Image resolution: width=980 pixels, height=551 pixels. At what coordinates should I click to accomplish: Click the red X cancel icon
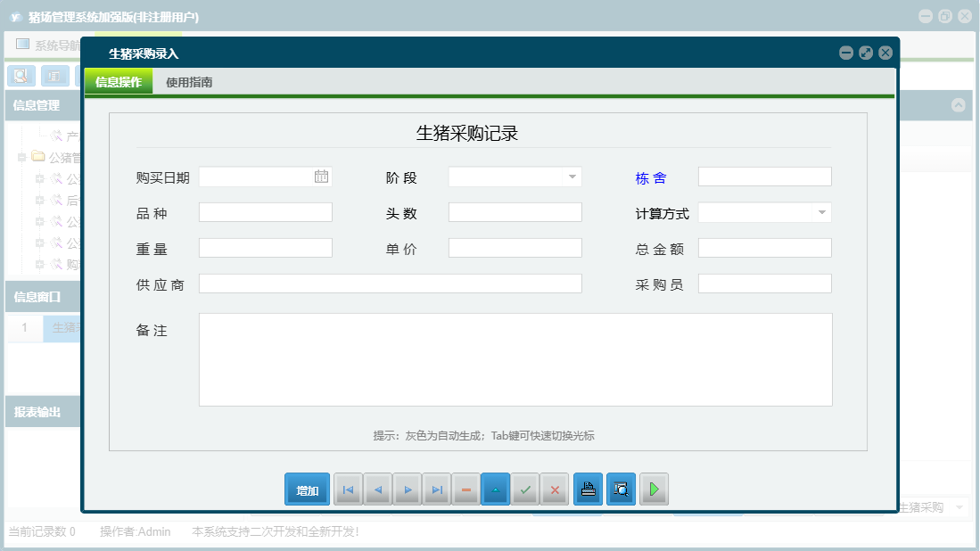point(555,489)
